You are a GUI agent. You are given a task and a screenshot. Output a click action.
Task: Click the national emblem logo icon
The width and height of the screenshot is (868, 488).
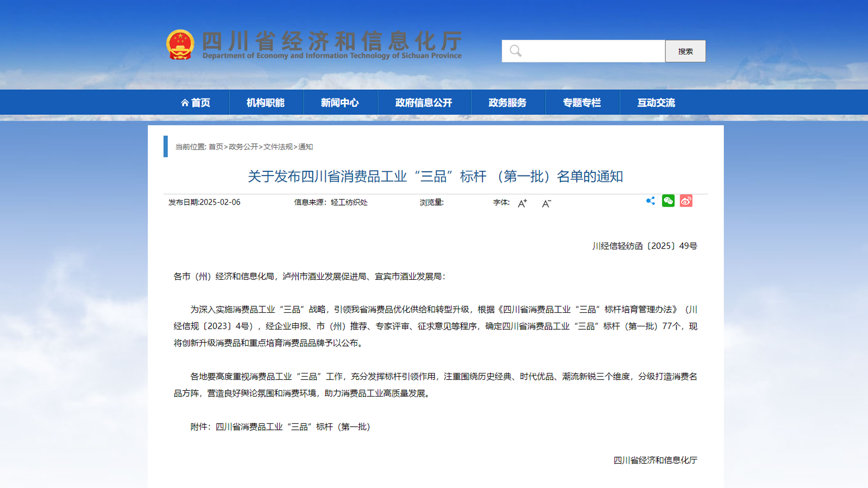click(x=180, y=45)
